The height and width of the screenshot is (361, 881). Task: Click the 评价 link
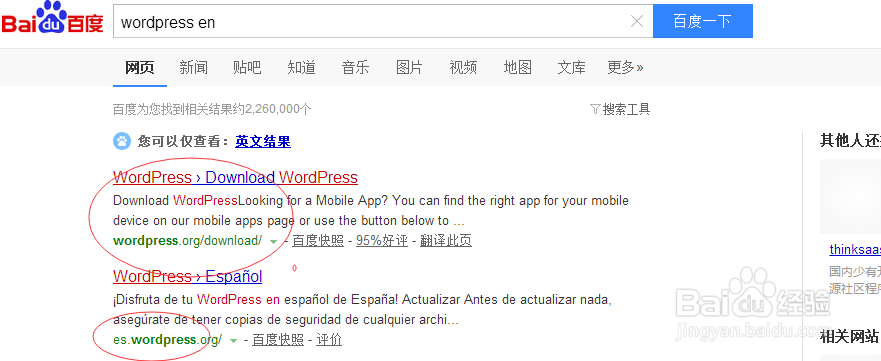(x=329, y=340)
